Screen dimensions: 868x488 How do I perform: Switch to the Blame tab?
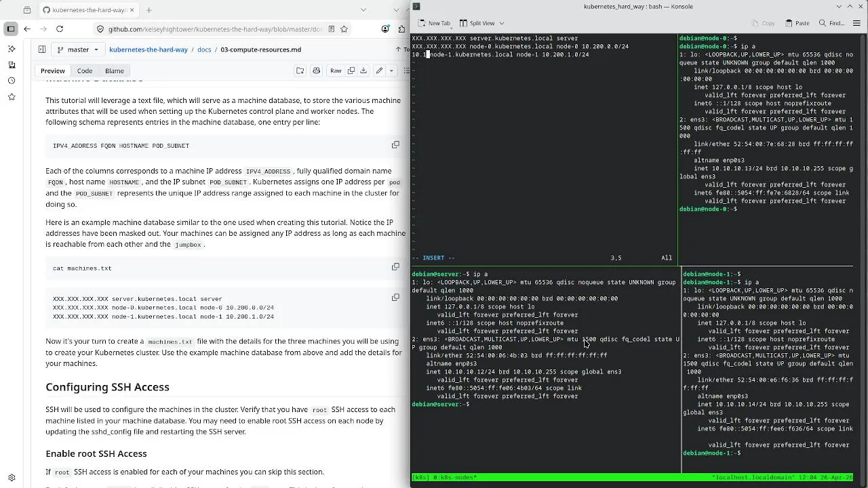(115, 70)
